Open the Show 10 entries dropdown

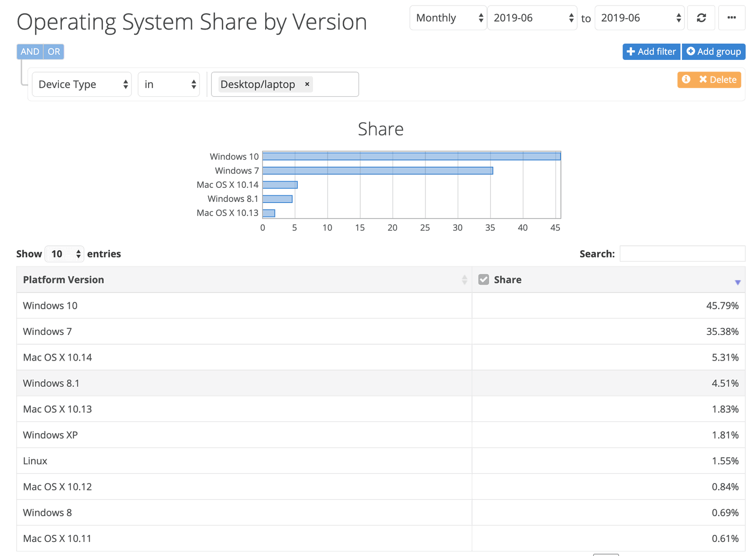click(x=64, y=254)
